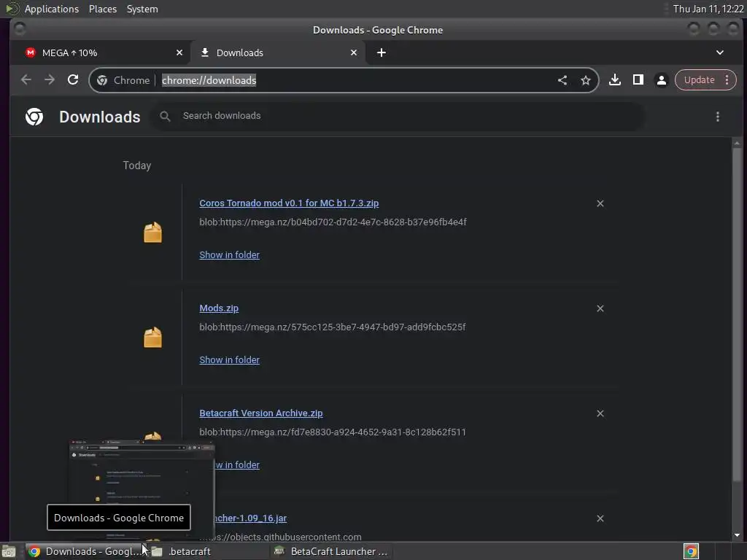
Task: Click the Today date heading
Action: pos(137,166)
